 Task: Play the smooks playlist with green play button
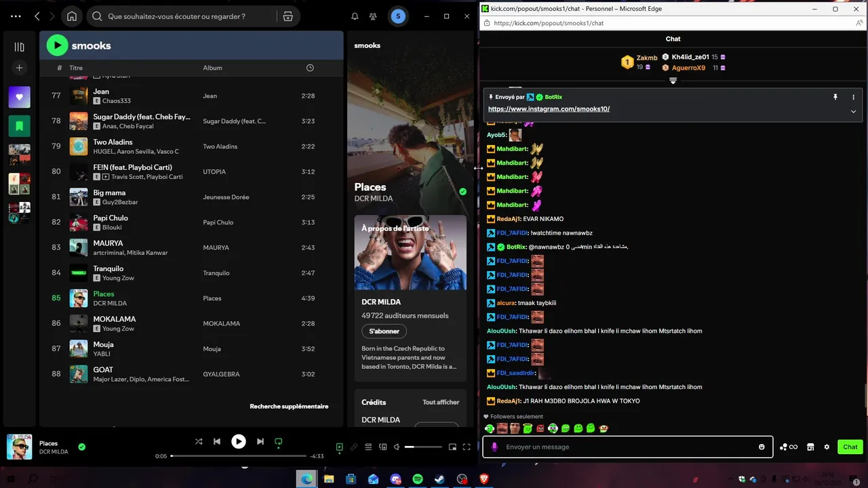(x=57, y=45)
